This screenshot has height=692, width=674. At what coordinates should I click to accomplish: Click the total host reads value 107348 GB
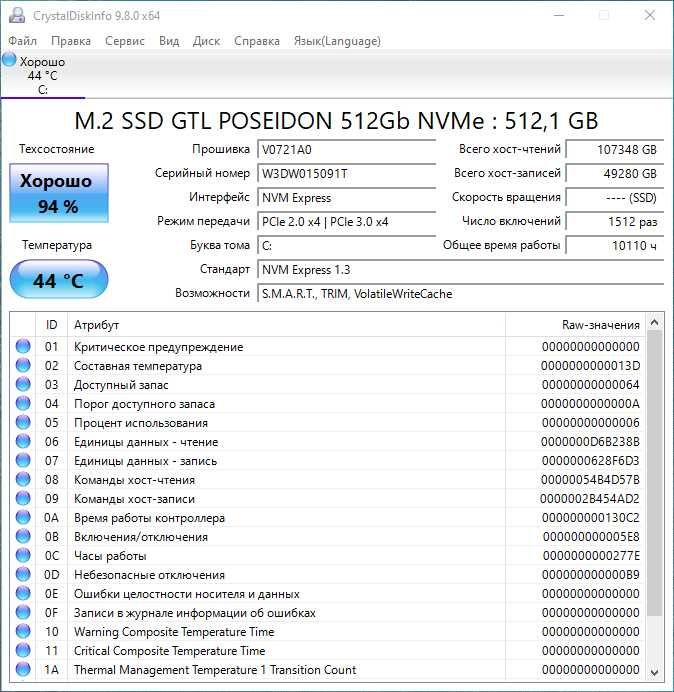click(614, 150)
